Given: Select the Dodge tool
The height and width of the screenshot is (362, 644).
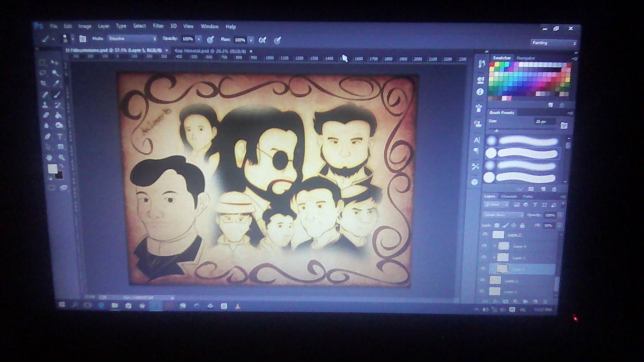Looking at the screenshot, I should (59, 126).
